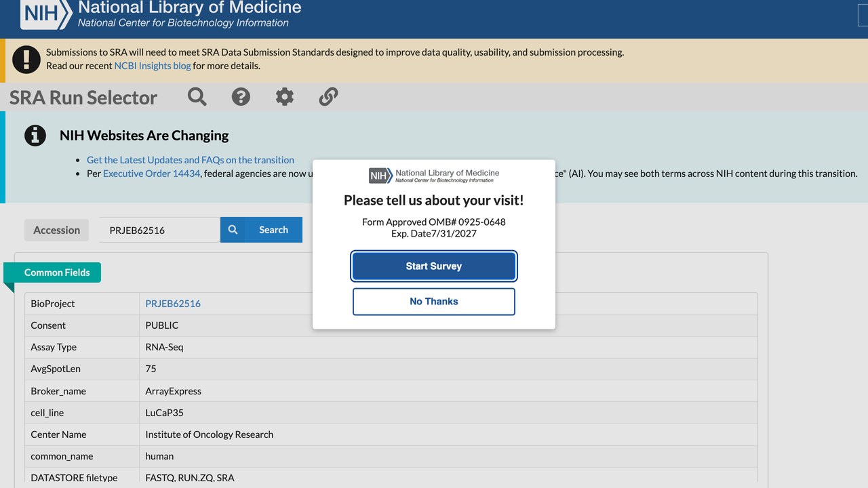Viewport: 868px width, 488px height.
Task: Decline survey with No Thanks
Action: coord(434,302)
